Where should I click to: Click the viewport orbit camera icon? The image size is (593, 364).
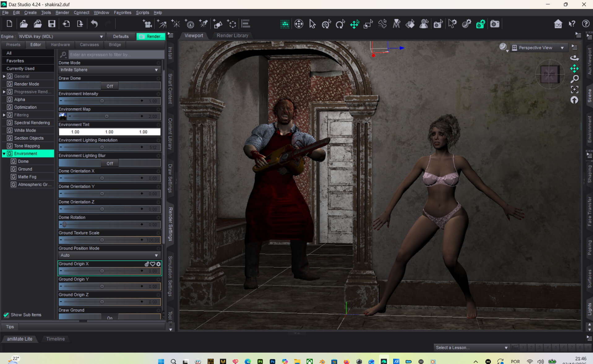tap(574, 58)
